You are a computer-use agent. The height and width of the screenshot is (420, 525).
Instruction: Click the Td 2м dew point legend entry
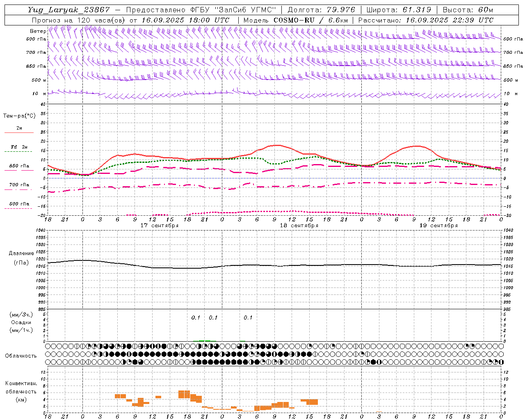tap(19, 147)
